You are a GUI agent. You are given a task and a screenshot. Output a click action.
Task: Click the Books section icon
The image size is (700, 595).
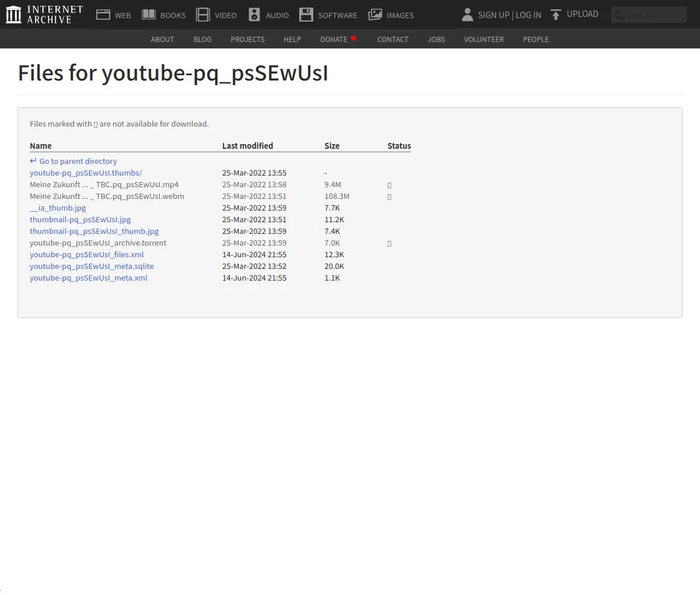(x=149, y=15)
